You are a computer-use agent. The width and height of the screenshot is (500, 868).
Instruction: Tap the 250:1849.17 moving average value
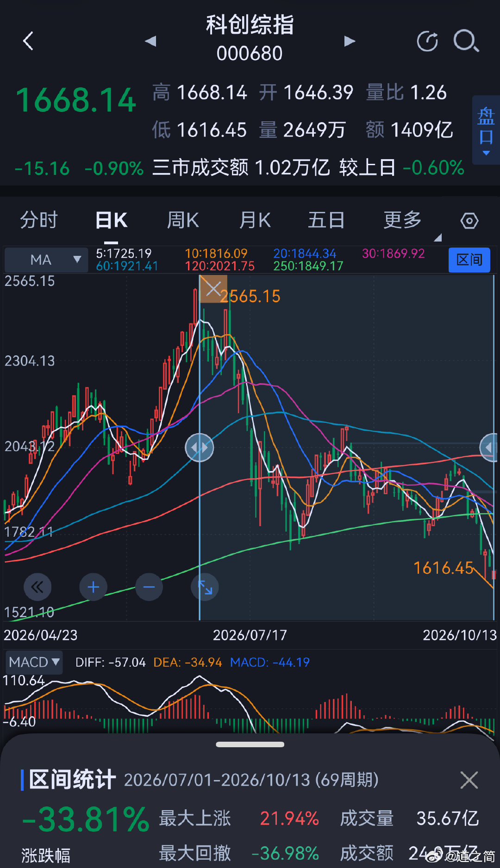[308, 266]
